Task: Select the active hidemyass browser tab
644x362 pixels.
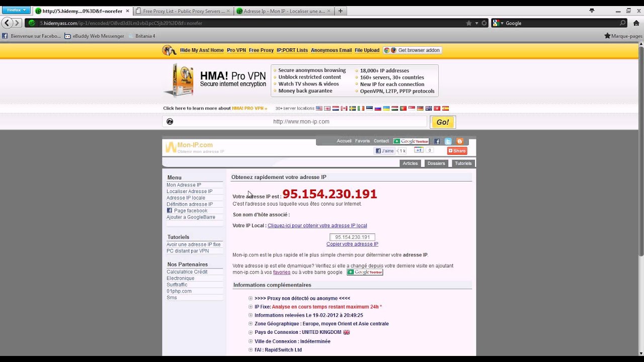Action: 82,11
